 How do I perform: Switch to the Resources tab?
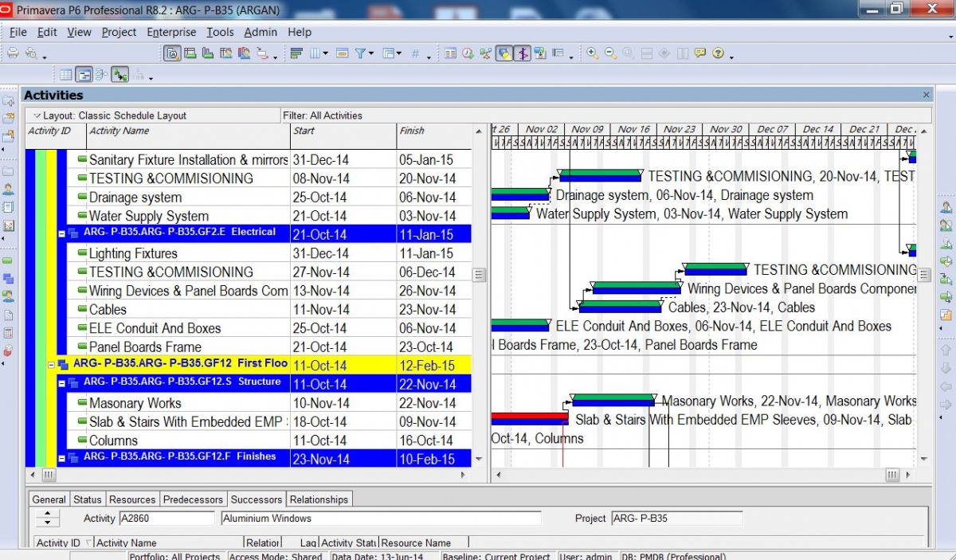[132, 499]
